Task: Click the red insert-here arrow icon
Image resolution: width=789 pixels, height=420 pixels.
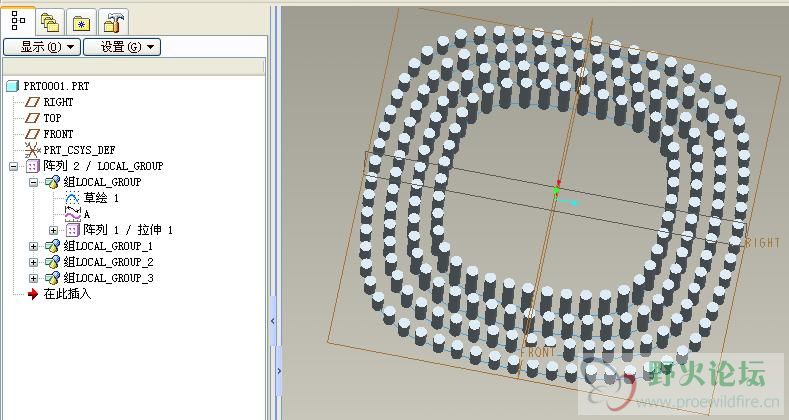Action: click(x=33, y=294)
